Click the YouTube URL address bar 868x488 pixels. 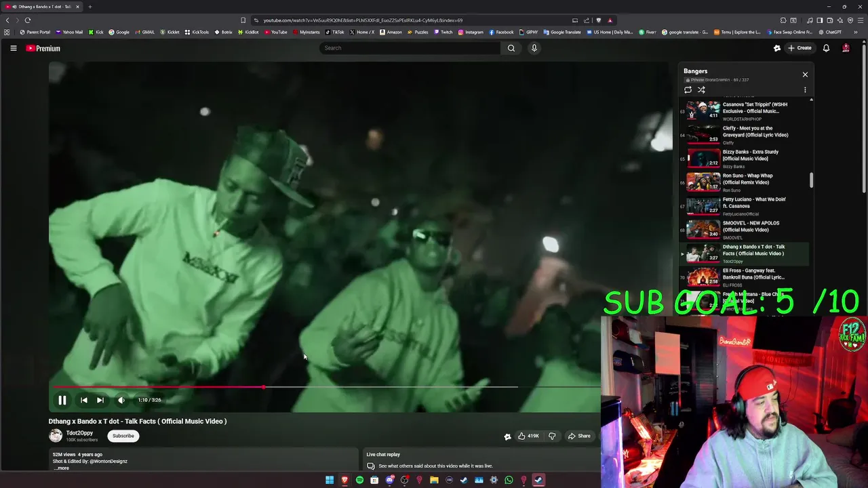[x=363, y=20]
